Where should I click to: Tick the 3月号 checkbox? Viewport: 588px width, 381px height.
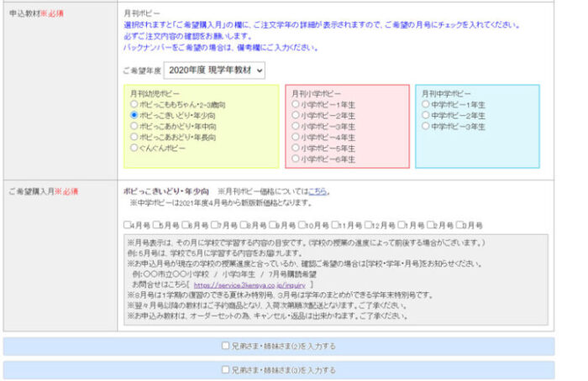(459, 225)
